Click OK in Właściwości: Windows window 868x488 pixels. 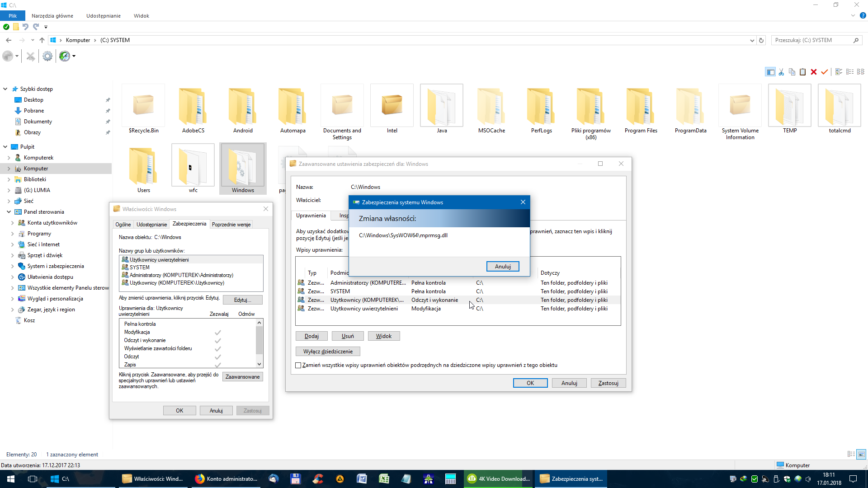(179, 411)
